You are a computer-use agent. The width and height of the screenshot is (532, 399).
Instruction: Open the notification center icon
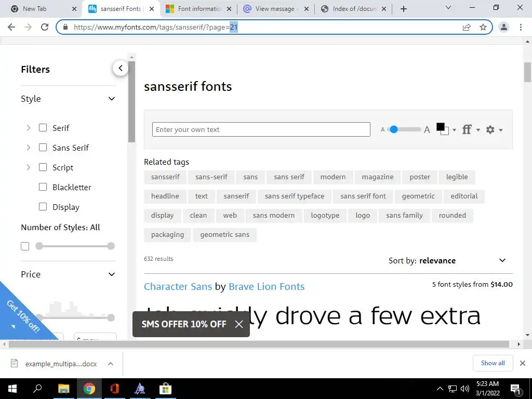coord(515,389)
